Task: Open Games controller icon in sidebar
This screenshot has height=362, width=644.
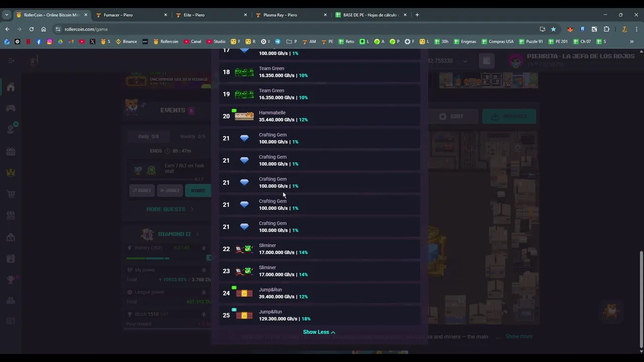Action: click(x=11, y=108)
